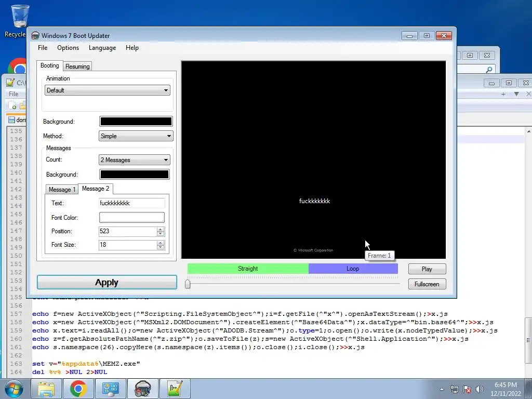Click the green Straight segment
This screenshot has width=532, height=399.
click(248, 269)
